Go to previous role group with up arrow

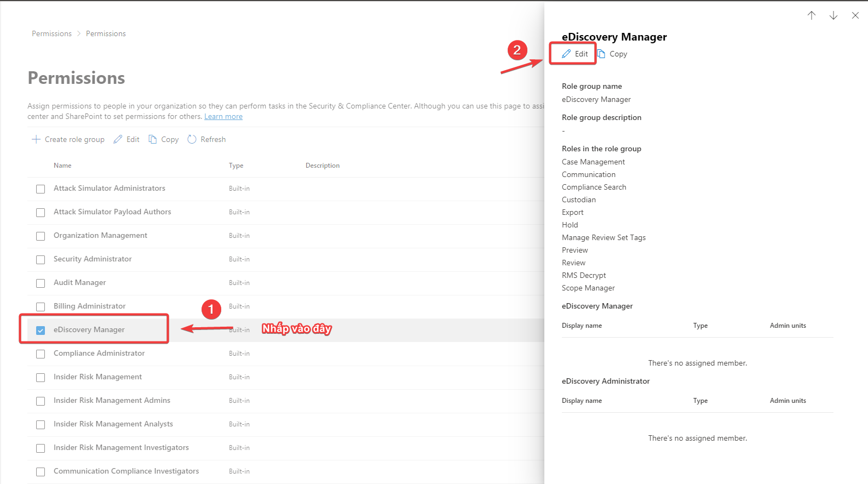(811, 15)
